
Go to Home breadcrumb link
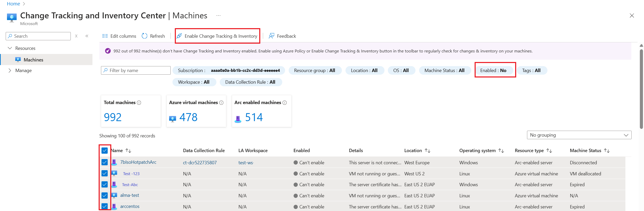13,4
